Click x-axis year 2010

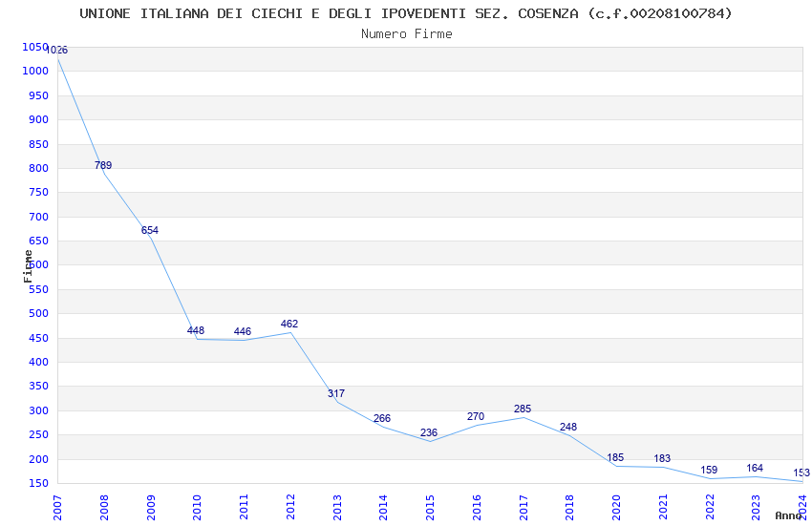[197, 508]
